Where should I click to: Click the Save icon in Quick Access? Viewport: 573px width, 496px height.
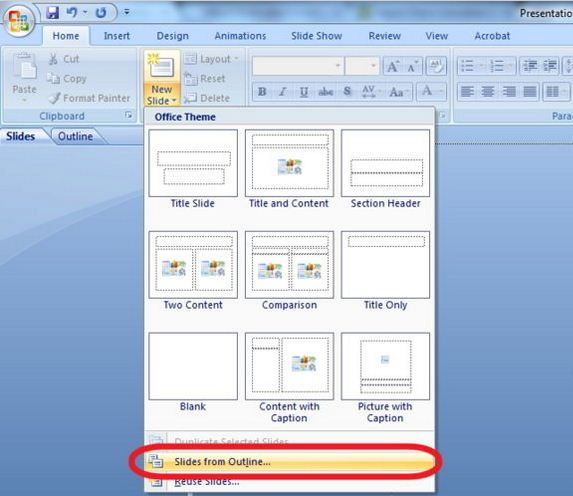point(53,12)
